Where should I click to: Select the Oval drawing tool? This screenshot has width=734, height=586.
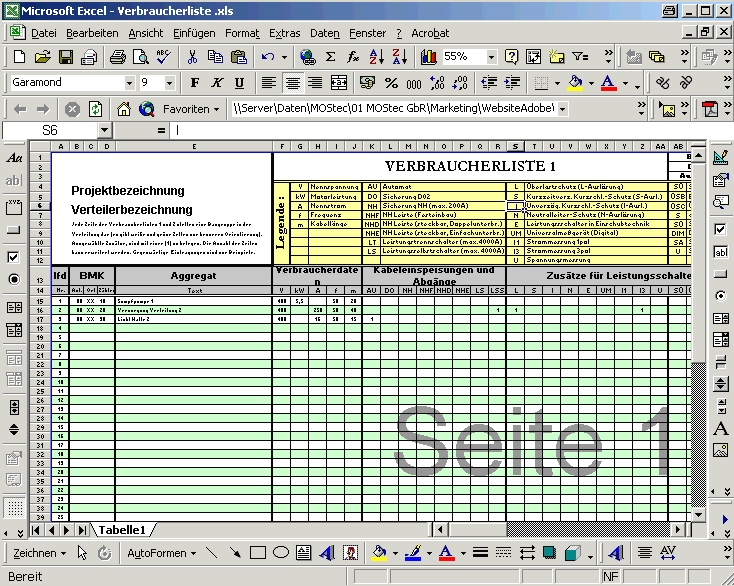click(x=281, y=553)
